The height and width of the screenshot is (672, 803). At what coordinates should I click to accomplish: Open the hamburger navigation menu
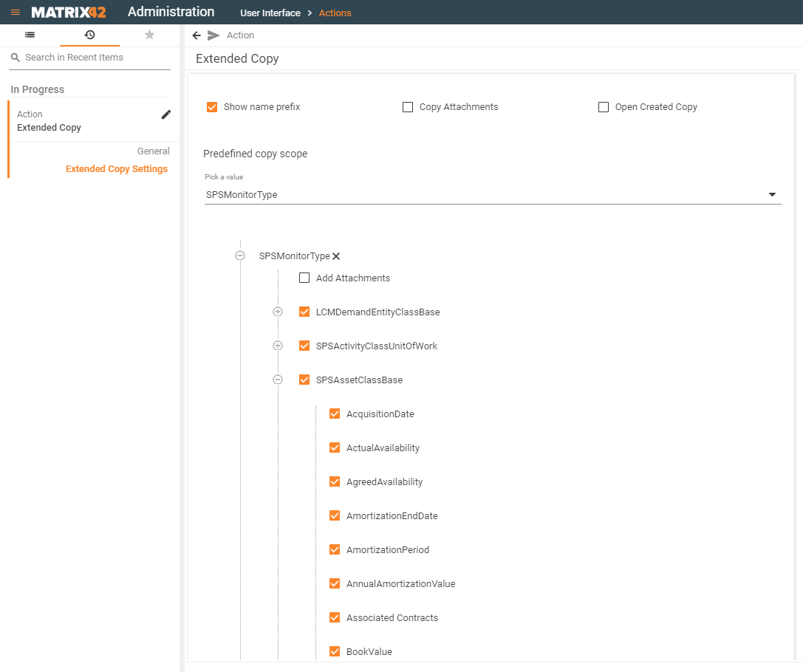16,13
